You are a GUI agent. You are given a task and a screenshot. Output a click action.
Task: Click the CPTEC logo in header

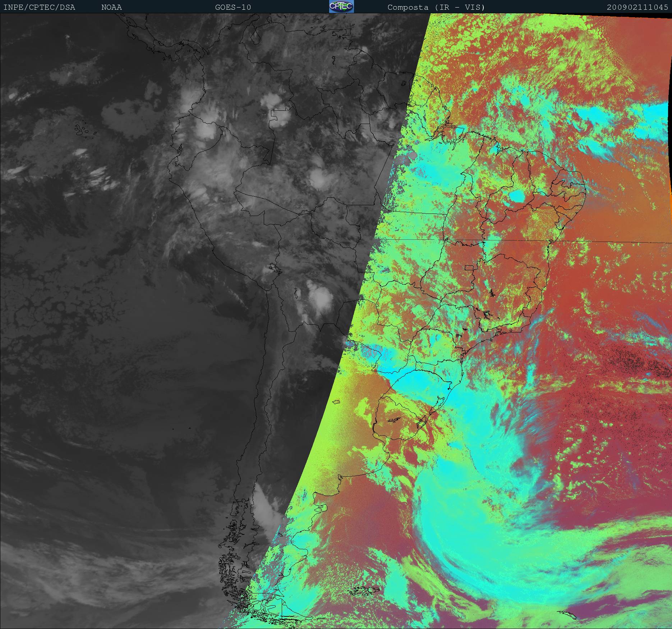(341, 6)
